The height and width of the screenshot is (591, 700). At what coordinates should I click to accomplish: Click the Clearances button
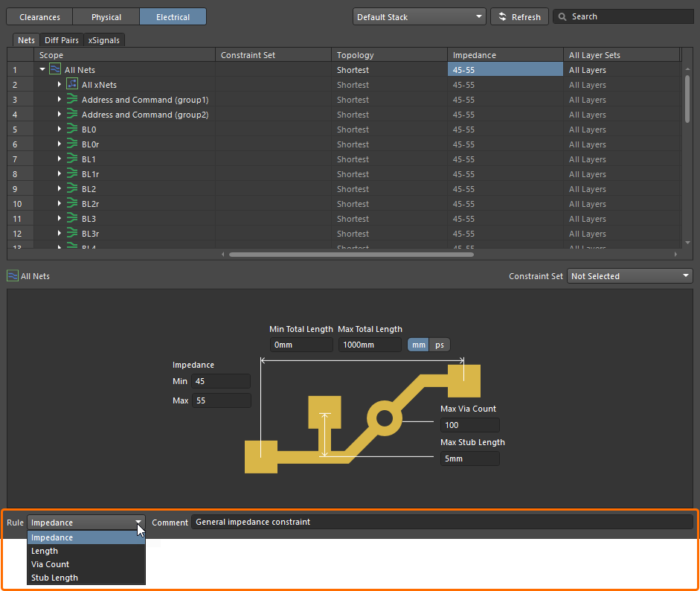[39, 16]
